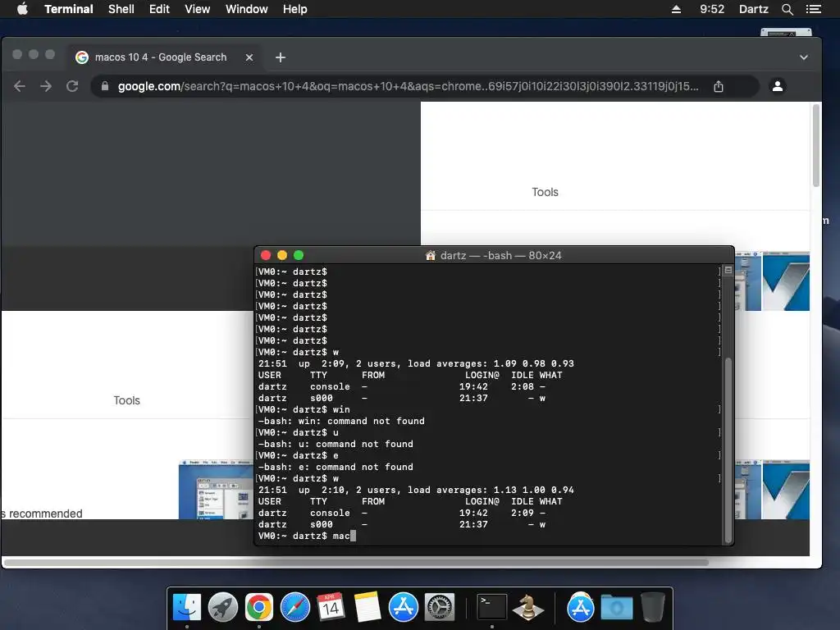Open the Window menu
This screenshot has height=630, width=840.
[x=246, y=9]
